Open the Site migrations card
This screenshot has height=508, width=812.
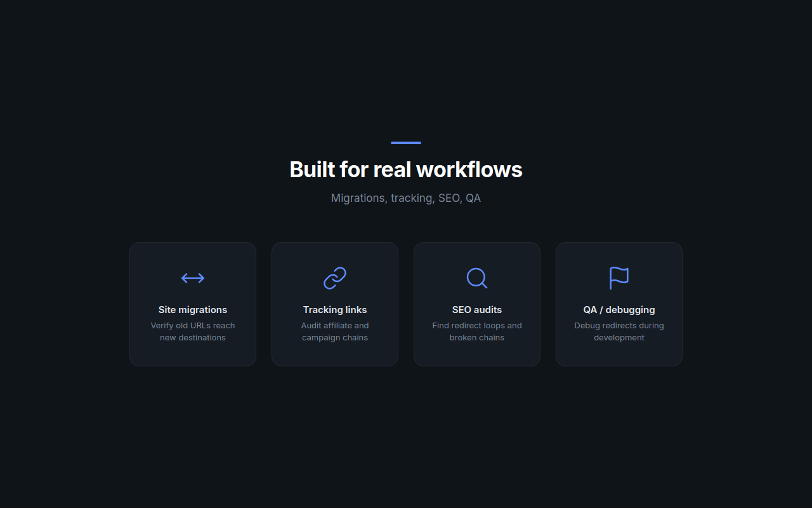(192, 304)
